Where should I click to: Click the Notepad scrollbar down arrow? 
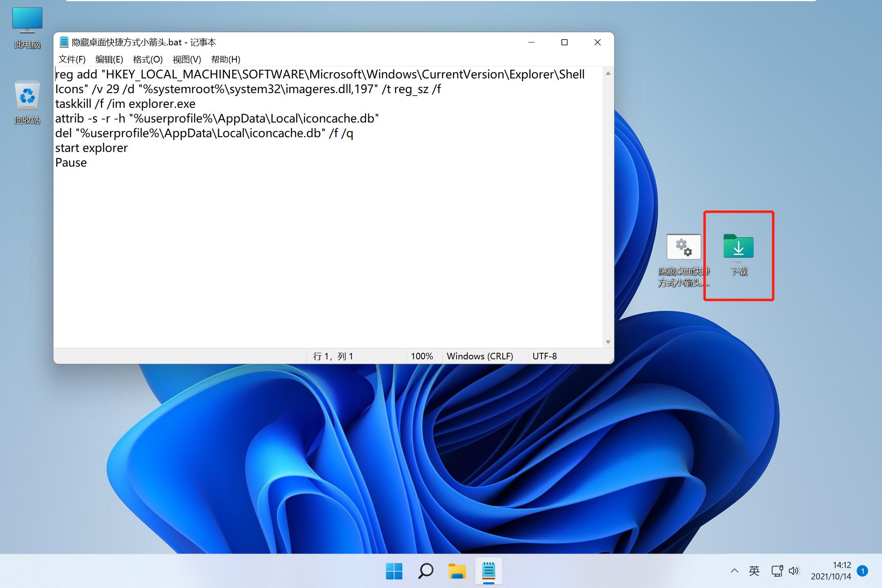608,342
